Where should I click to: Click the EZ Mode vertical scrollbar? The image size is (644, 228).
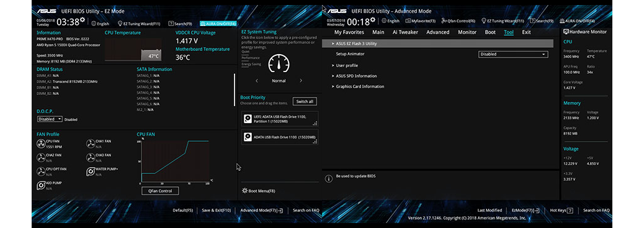click(x=235, y=89)
